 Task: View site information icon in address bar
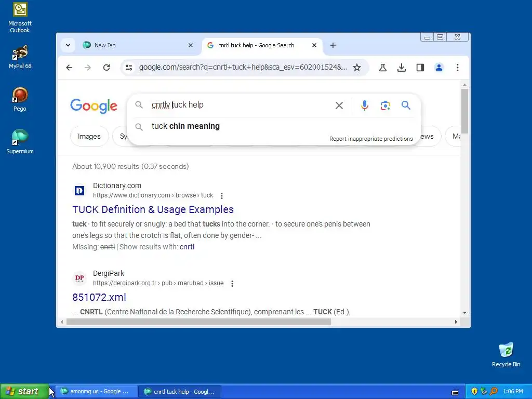(129, 68)
